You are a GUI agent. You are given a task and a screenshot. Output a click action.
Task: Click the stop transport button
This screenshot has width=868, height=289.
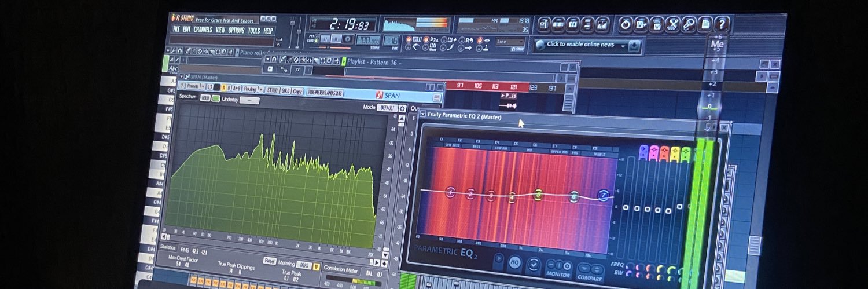pyautogui.click(x=336, y=39)
